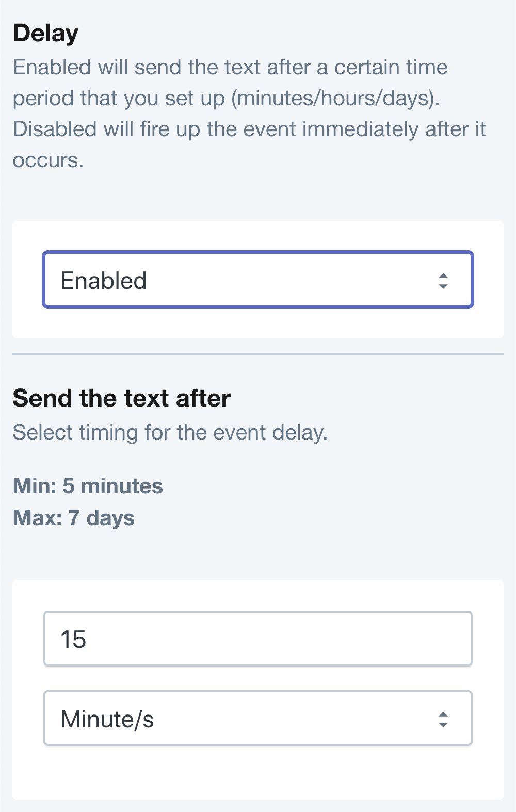
Task: Click the Send the text after heading
Action: 121,398
